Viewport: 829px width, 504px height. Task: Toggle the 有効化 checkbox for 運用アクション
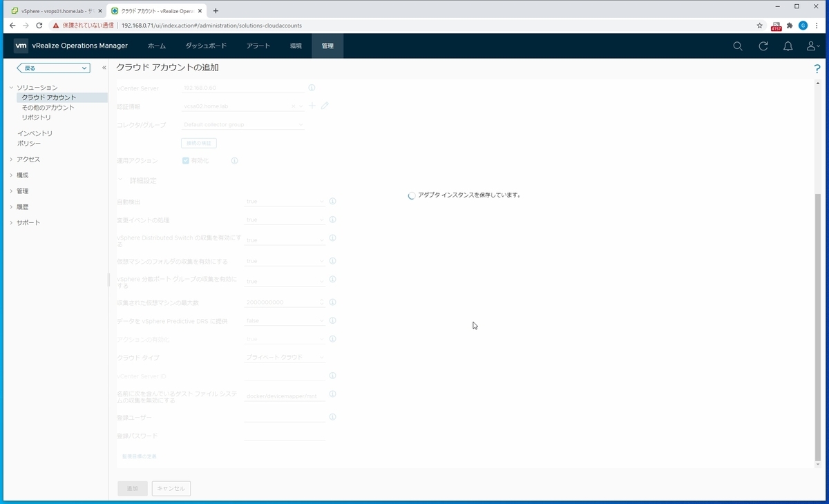(186, 161)
